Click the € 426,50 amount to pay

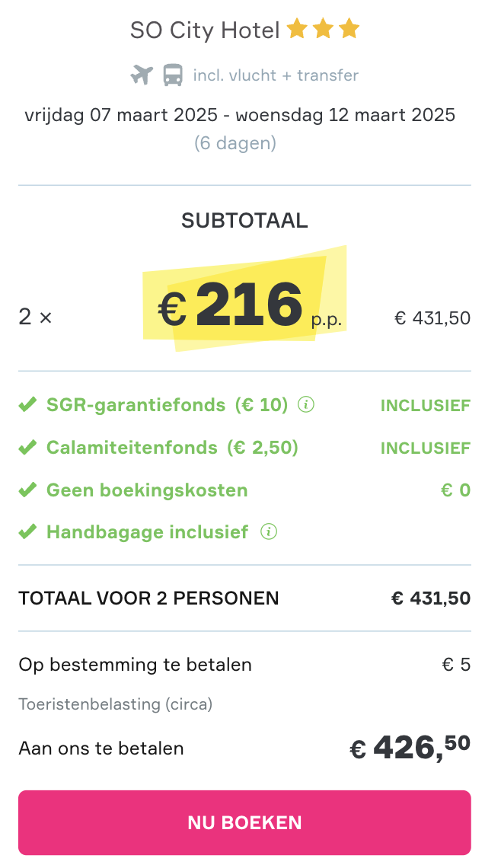pyautogui.click(x=410, y=748)
